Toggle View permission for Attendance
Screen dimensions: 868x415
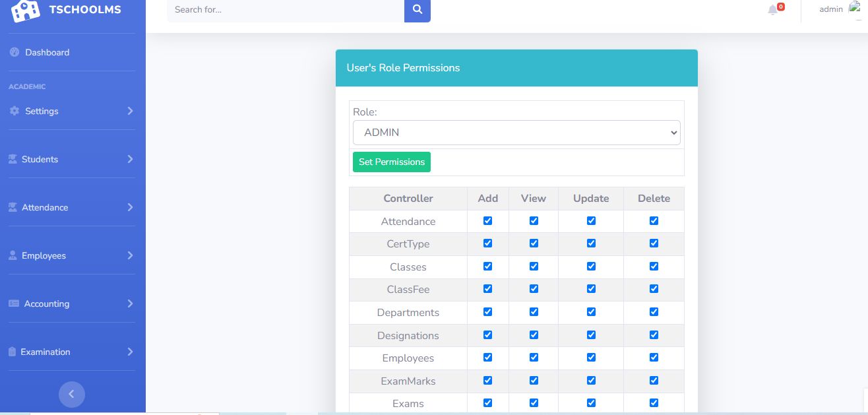pos(534,221)
